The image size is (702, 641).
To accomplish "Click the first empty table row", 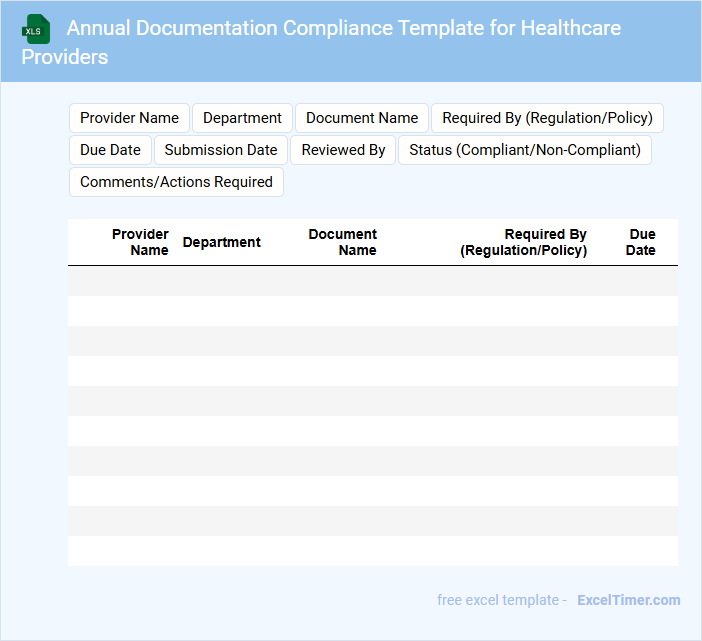I will 372,281.
